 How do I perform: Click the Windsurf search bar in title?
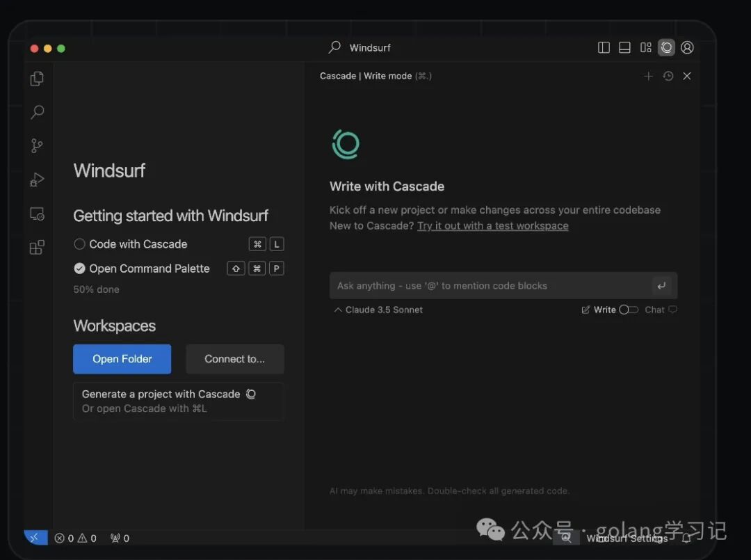[360, 47]
